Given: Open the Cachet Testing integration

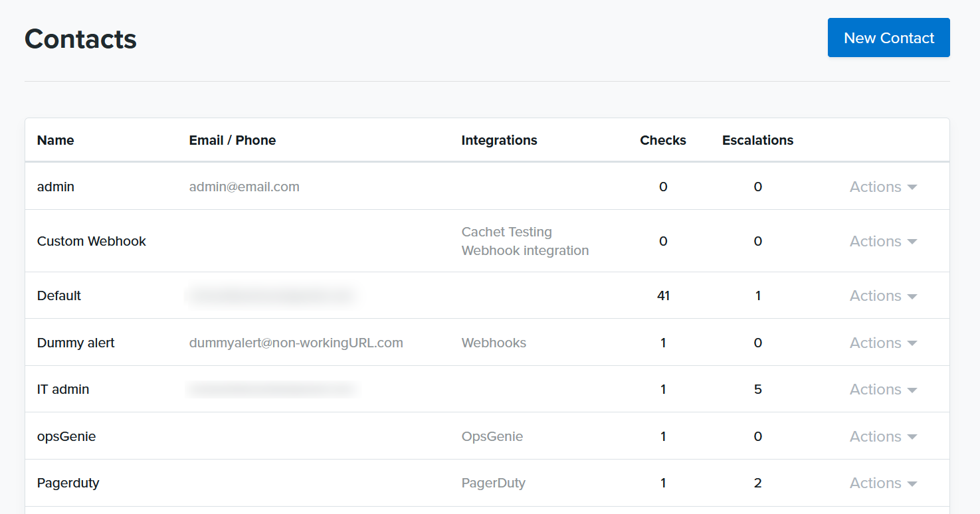Looking at the screenshot, I should (x=506, y=232).
